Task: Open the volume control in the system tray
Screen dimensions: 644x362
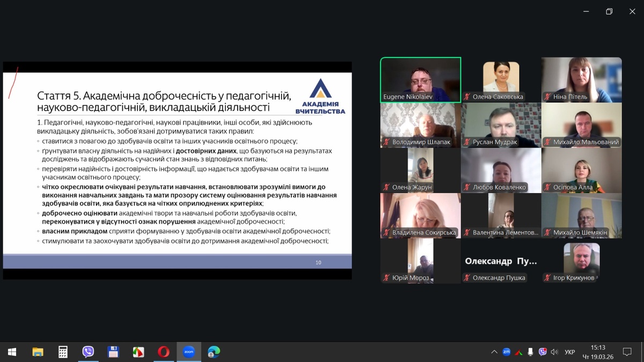Action: pos(555,352)
